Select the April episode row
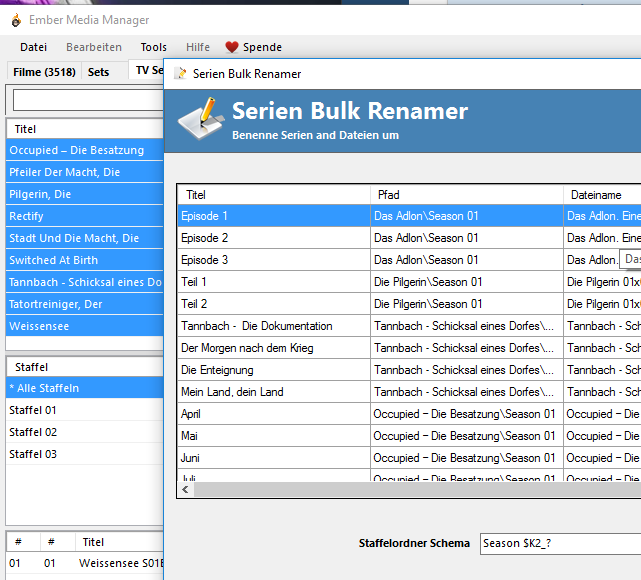This screenshot has height=580, width=641. point(409,414)
